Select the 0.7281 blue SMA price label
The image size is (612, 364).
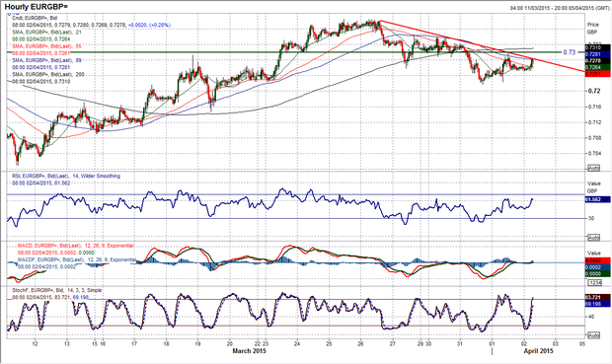(x=596, y=54)
